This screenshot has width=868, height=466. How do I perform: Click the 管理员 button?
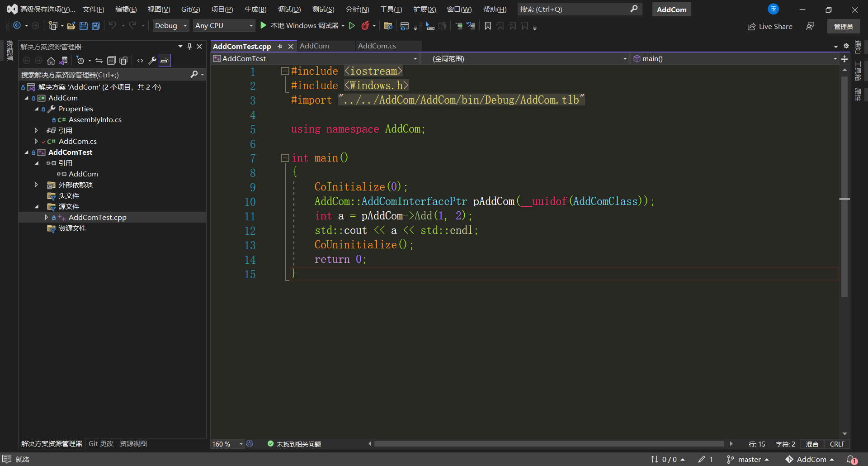tap(844, 26)
